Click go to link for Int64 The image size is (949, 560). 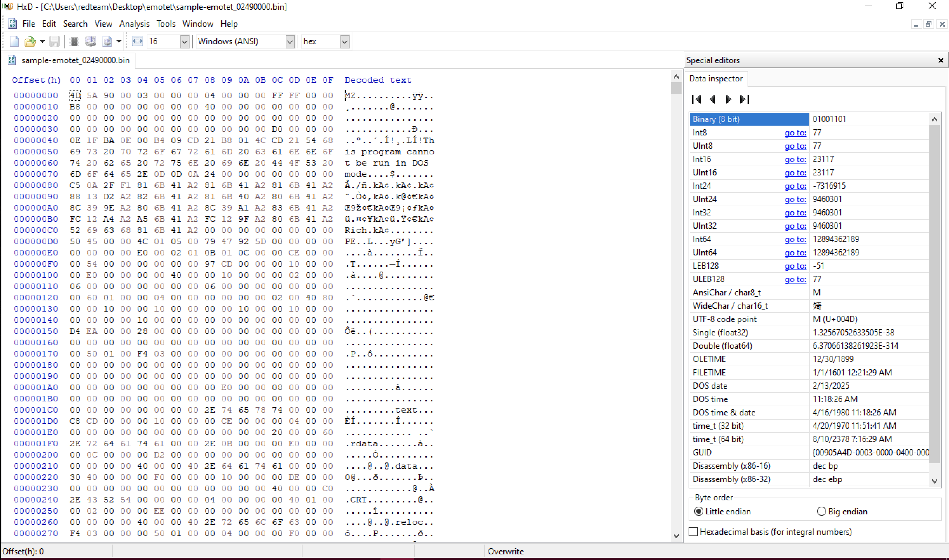coord(795,239)
